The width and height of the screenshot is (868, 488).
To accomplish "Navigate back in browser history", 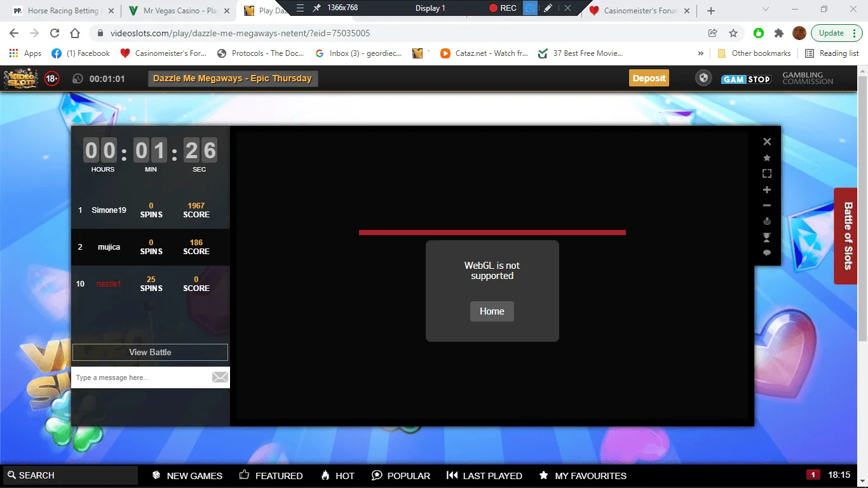I will click(14, 33).
